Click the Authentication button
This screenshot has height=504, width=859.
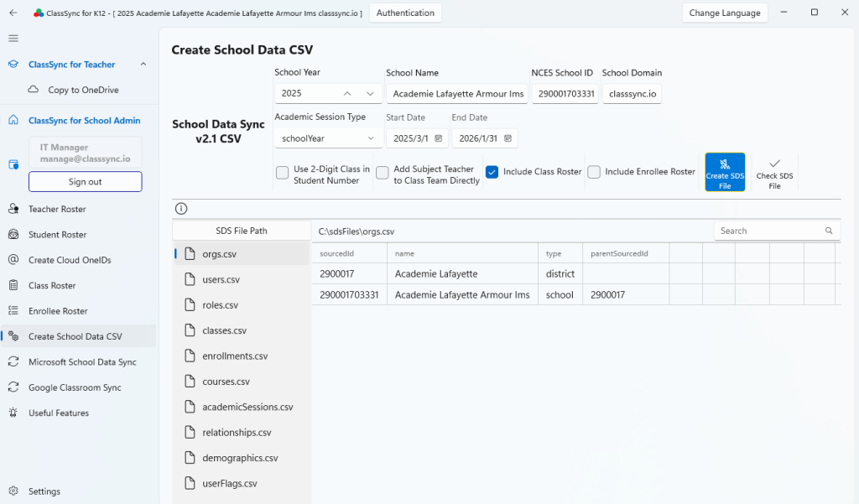tap(405, 13)
